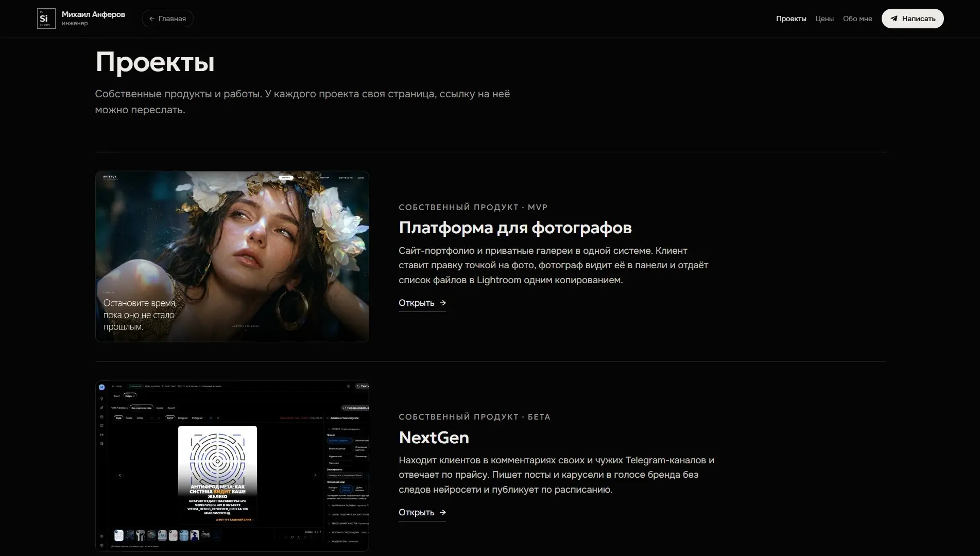Click the Проекты page heading
The image size is (980, 556).
(x=154, y=62)
